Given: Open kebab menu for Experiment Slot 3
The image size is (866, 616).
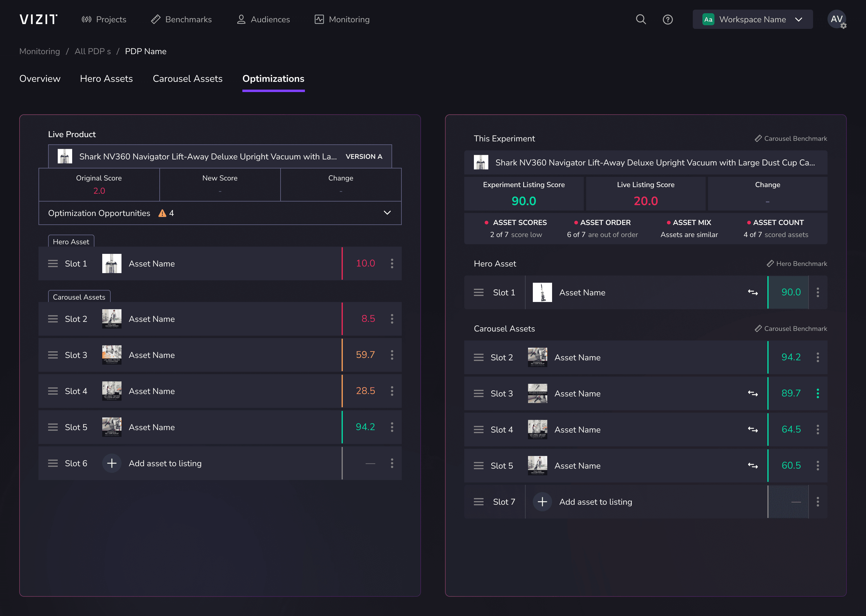Looking at the screenshot, I should click(x=818, y=393).
